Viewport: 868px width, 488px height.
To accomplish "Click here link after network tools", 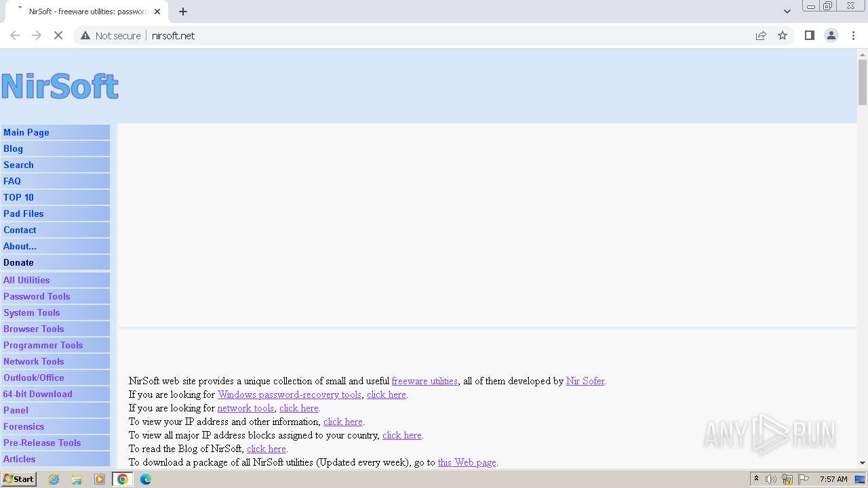I will [299, 408].
